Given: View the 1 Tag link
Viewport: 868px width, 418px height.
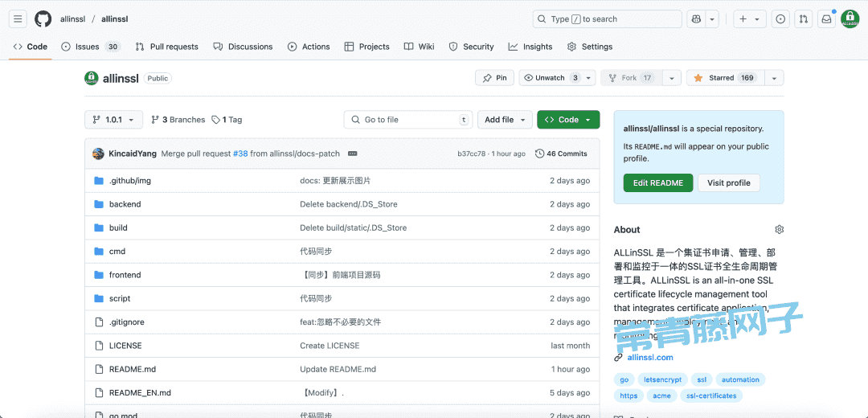Looking at the screenshot, I should tap(227, 120).
